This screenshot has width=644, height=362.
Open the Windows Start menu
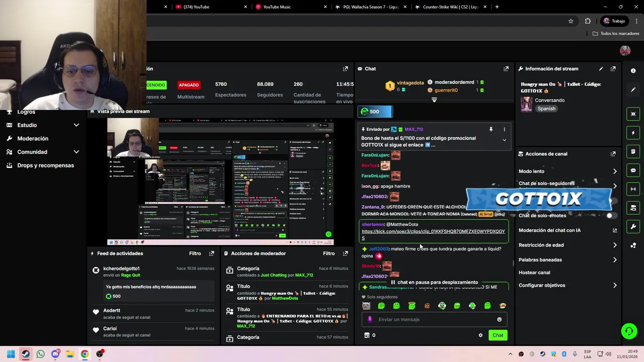11,354
